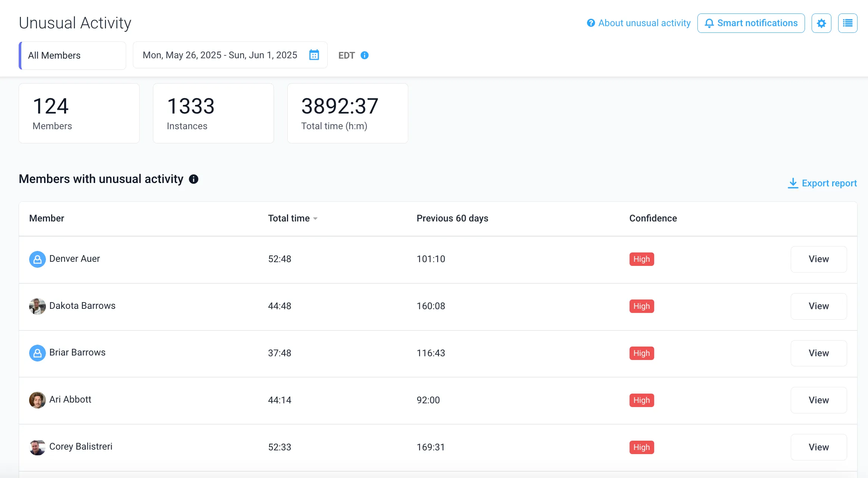Image resolution: width=868 pixels, height=478 pixels.
Task: Click Dakota Barrows' profile photo
Action: [37, 306]
